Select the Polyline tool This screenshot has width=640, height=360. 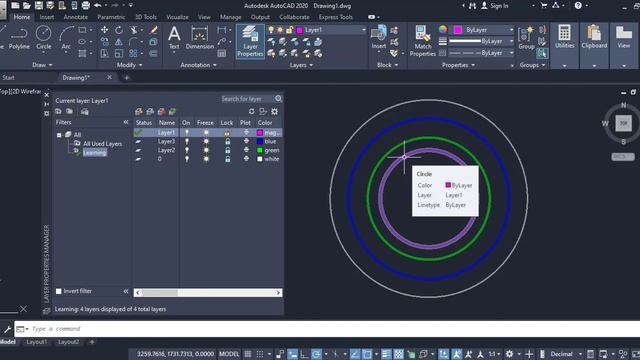click(19, 38)
